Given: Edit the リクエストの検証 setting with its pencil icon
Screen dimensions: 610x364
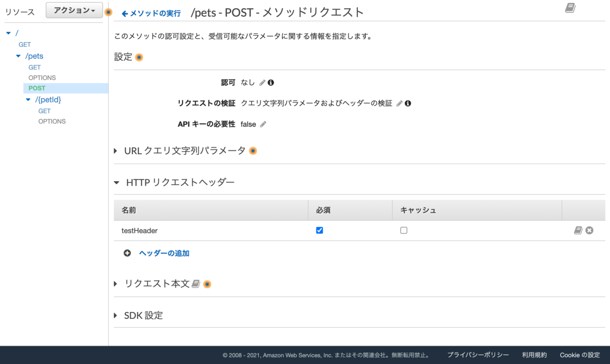Looking at the screenshot, I should click(400, 103).
